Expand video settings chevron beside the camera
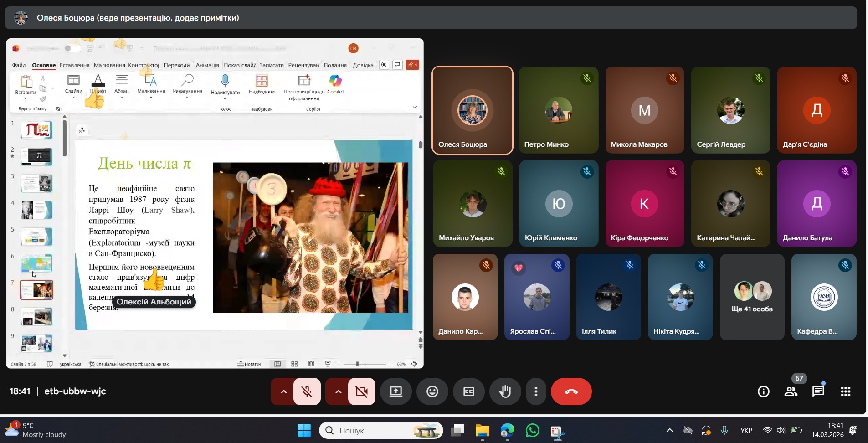Screen dimensions: 868x443 coord(338,391)
